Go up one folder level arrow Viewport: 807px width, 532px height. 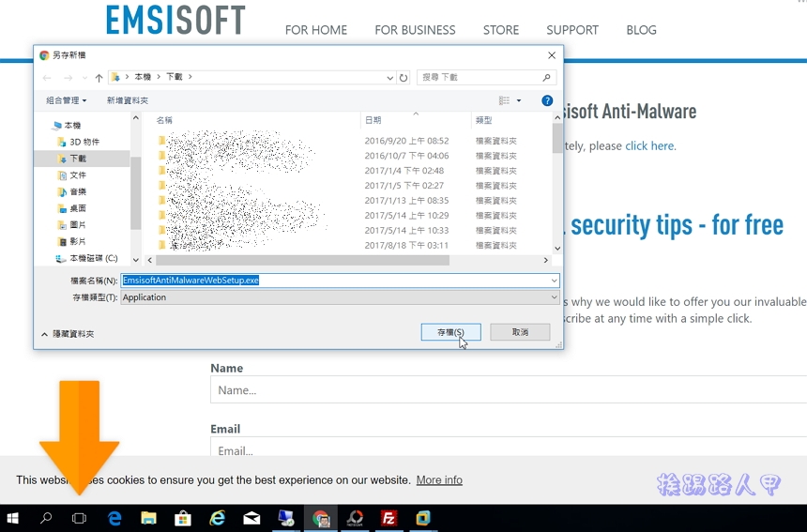[x=99, y=78]
